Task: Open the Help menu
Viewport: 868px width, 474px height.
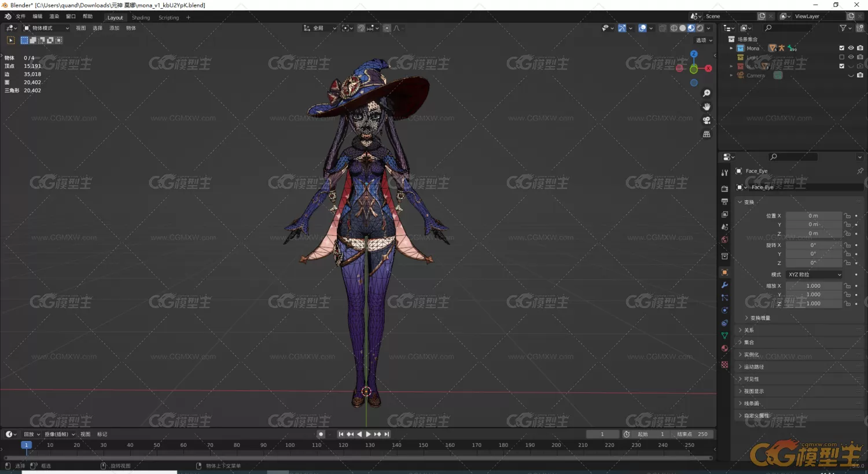Action: point(87,17)
